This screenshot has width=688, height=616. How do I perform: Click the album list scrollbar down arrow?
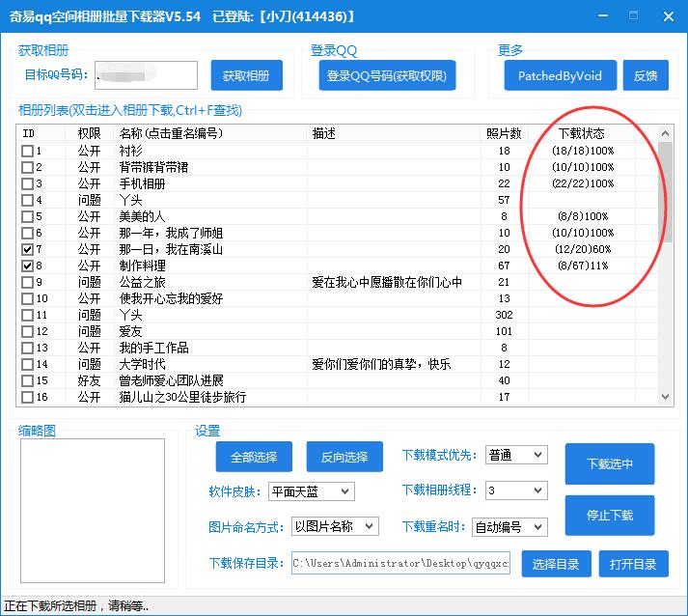[x=666, y=397]
